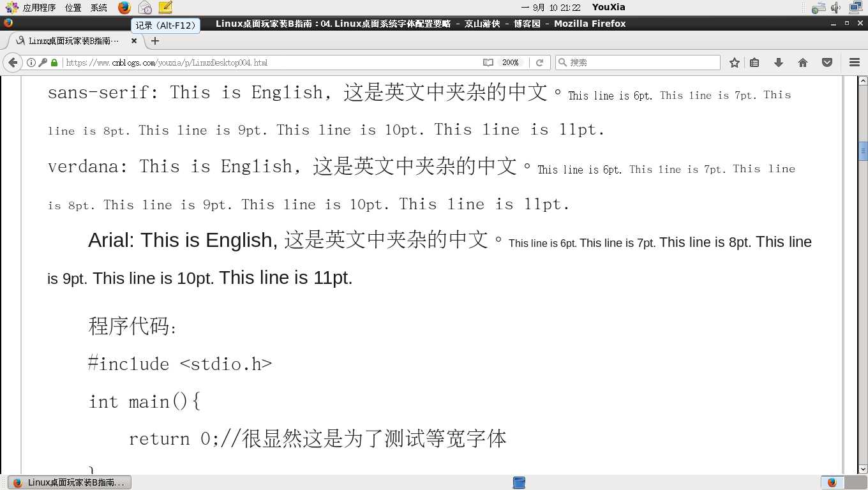Save page to Pocket icon
868x490 pixels.
(x=827, y=63)
